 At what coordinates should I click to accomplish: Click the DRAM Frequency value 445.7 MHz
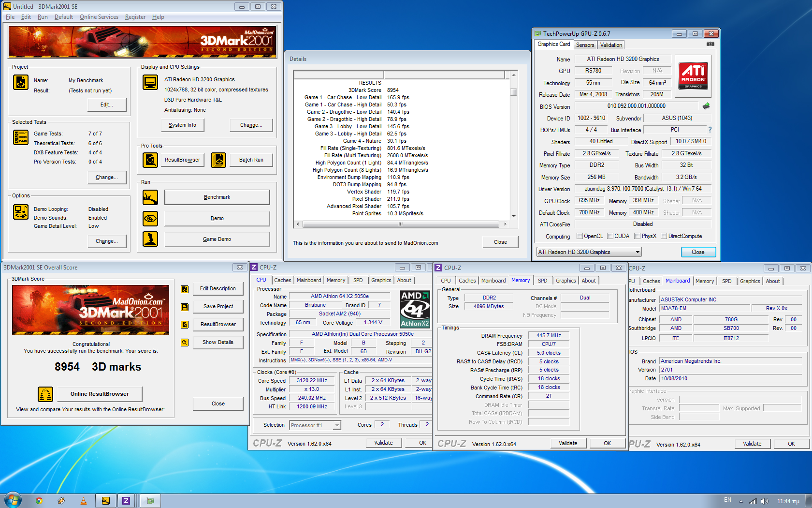tap(549, 335)
